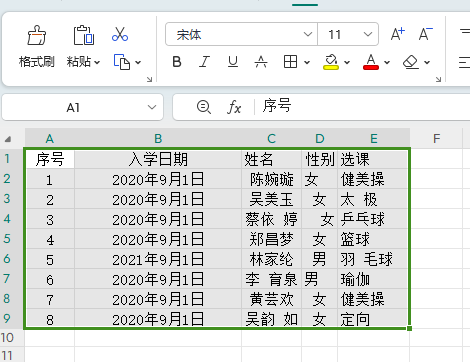
Task: Open the clipboard group dialog launcher
Action: [x=149, y=79]
